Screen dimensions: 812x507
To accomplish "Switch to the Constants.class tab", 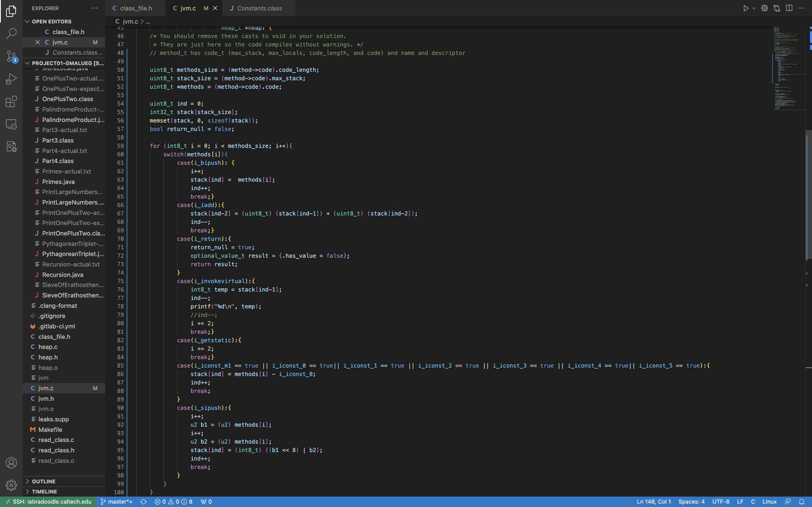I will (x=259, y=8).
